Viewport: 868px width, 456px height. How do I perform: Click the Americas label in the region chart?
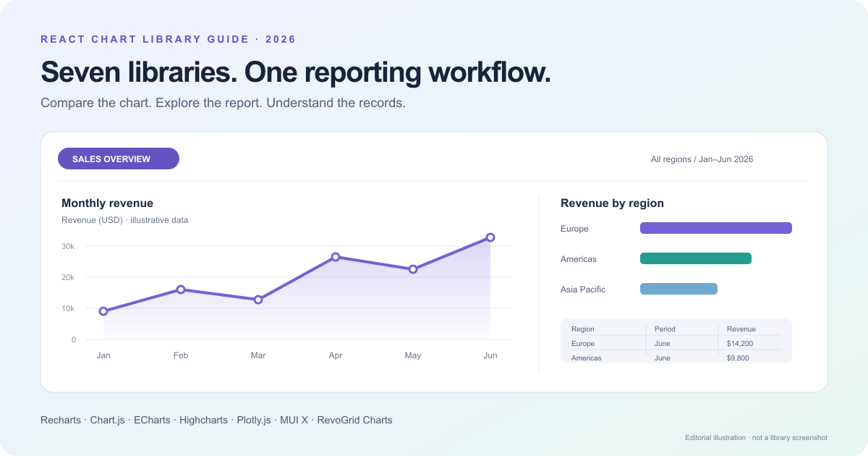point(579,259)
